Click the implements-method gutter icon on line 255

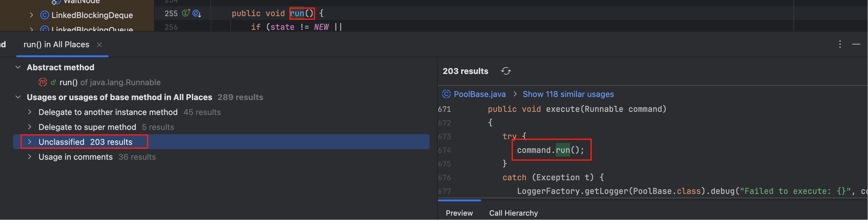(186, 13)
